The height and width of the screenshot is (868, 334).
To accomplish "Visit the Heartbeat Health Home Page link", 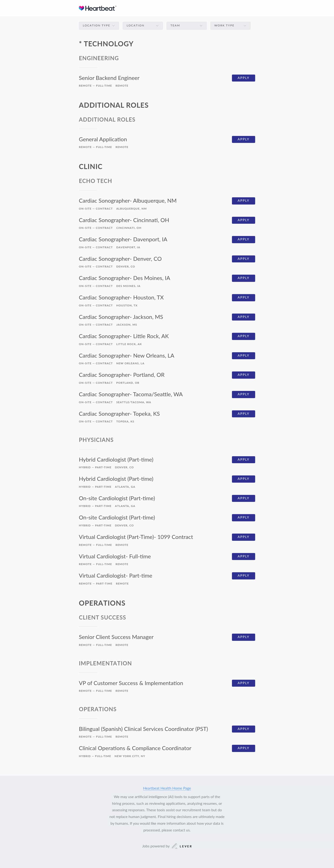I will 167,788.
